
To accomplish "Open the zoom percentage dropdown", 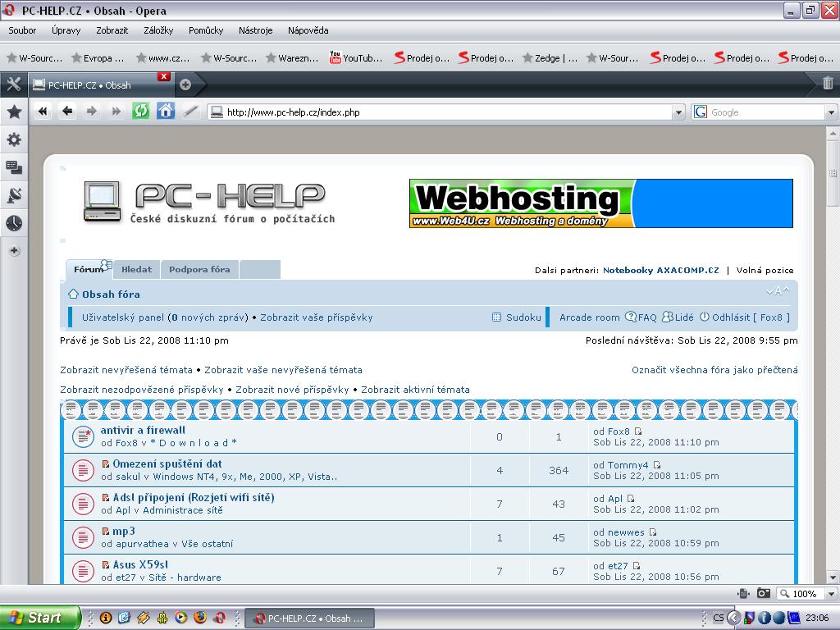I will coord(831,594).
